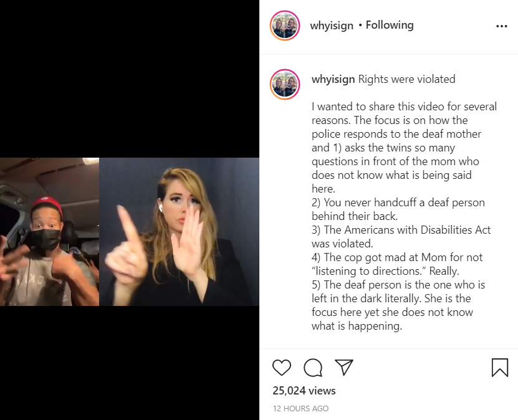Click the black area above the video
Image resolution: width=518 pixels, height=420 pixels.
[x=130, y=79]
